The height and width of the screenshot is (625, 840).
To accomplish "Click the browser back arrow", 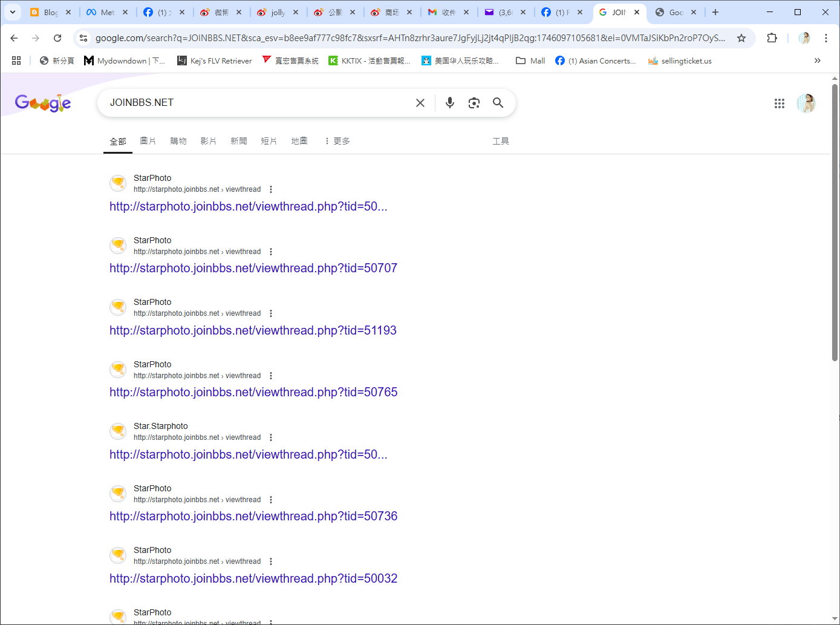I will point(14,38).
